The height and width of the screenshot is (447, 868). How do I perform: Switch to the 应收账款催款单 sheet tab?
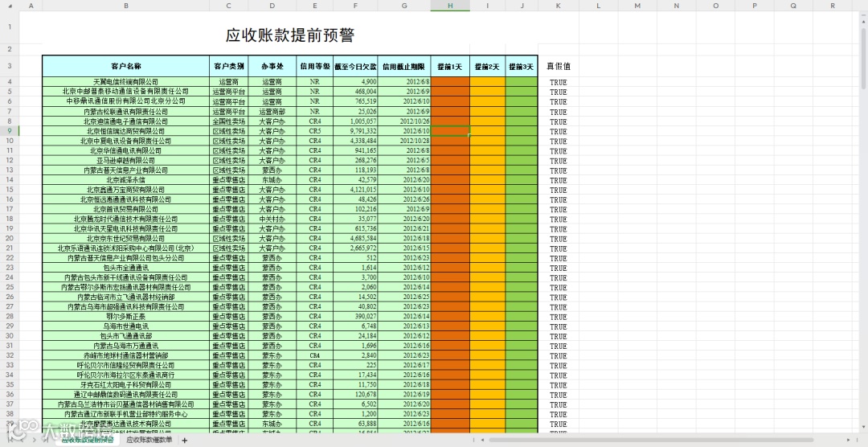click(149, 441)
